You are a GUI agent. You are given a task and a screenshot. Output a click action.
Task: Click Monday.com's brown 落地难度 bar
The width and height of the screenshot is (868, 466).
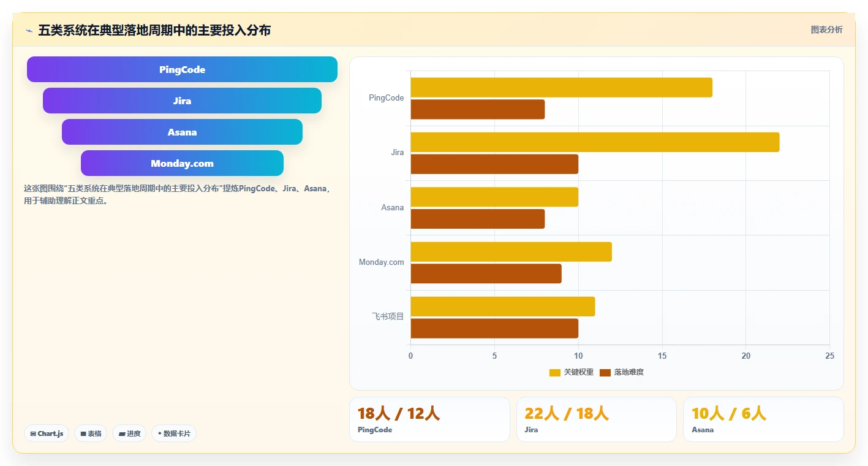(x=486, y=273)
